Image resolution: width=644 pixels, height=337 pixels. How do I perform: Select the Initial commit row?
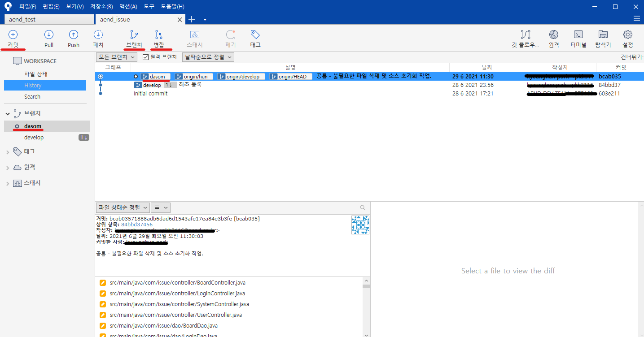click(369, 94)
